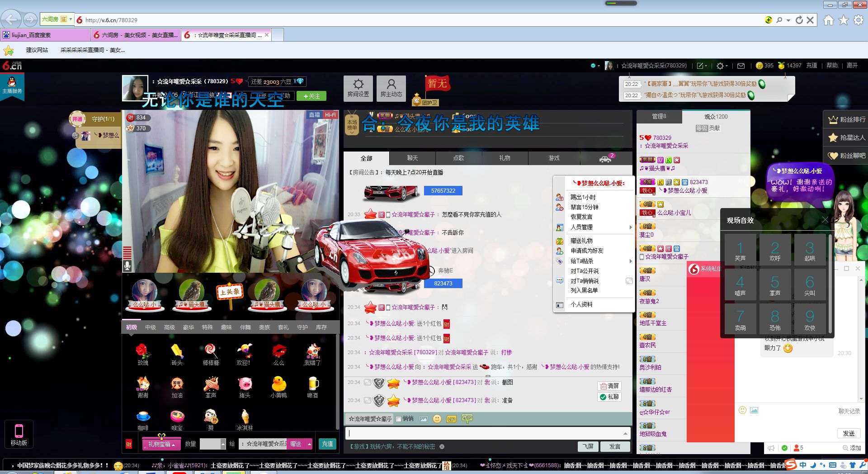Expand the 赠送 arrow options
Viewport: 868px width, 474px height.
tap(309, 444)
